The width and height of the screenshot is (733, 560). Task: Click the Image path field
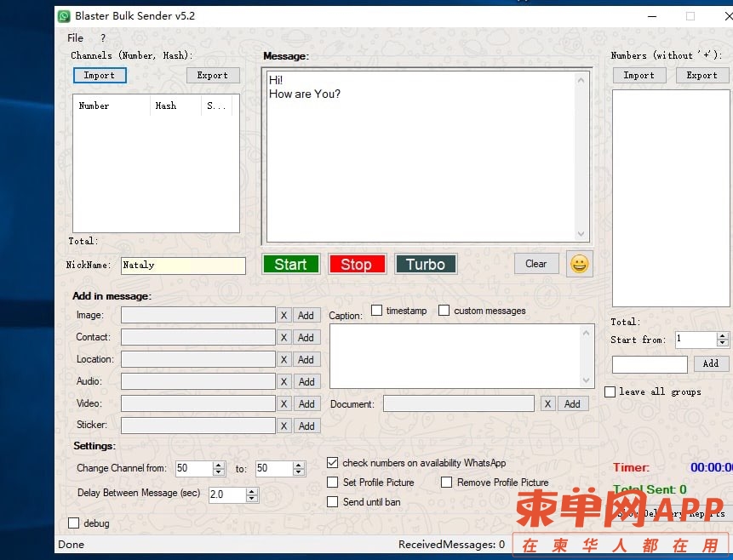coord(198,315)
